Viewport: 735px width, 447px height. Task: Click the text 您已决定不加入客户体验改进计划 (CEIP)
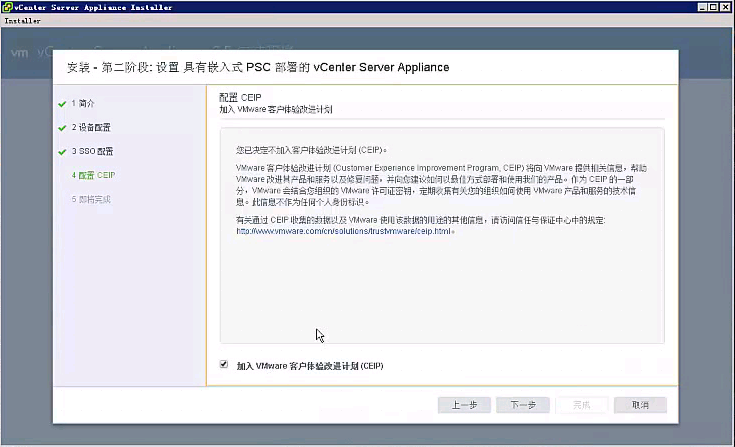point(310,150)
